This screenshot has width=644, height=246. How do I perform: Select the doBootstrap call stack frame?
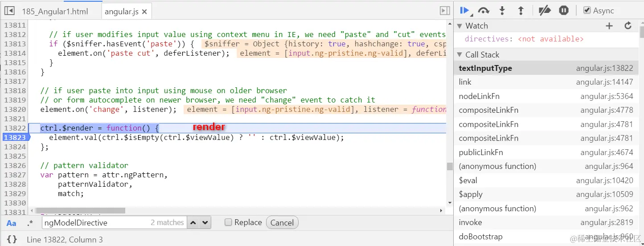pyautogui.click(x=546, y=237)
